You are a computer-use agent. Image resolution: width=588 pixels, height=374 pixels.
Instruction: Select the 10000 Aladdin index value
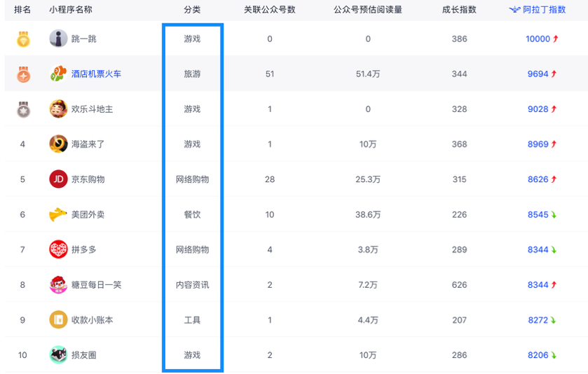click(538, 39)
